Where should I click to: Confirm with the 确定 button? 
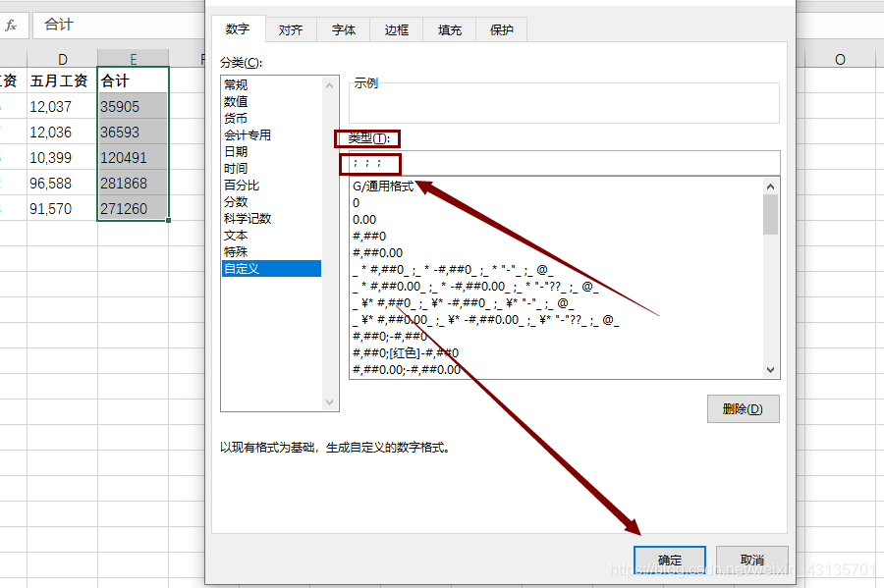click(670, 561)
